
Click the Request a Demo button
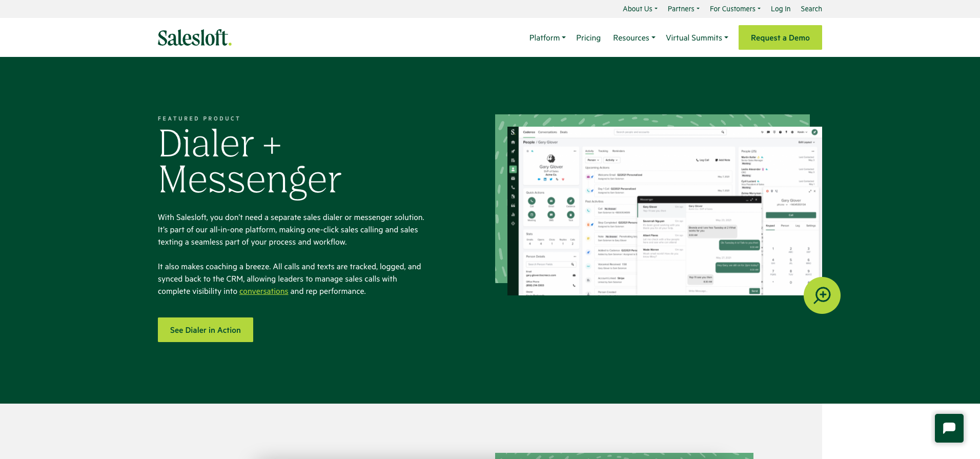click(780, 37)
